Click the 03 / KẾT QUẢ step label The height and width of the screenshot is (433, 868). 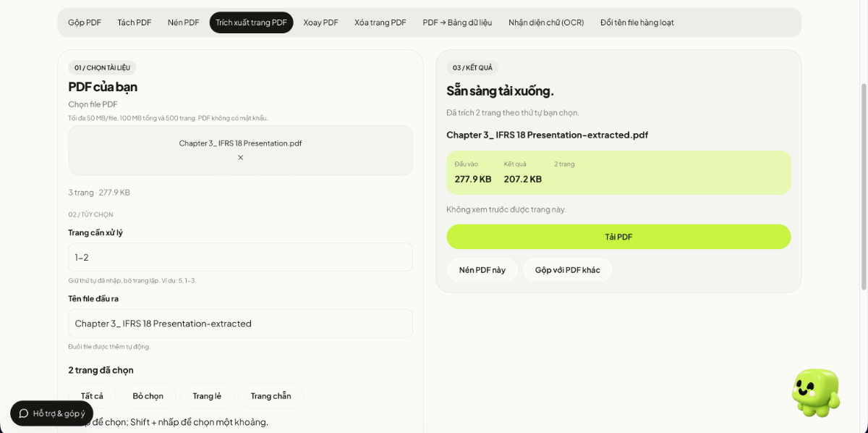coord(472,67)
